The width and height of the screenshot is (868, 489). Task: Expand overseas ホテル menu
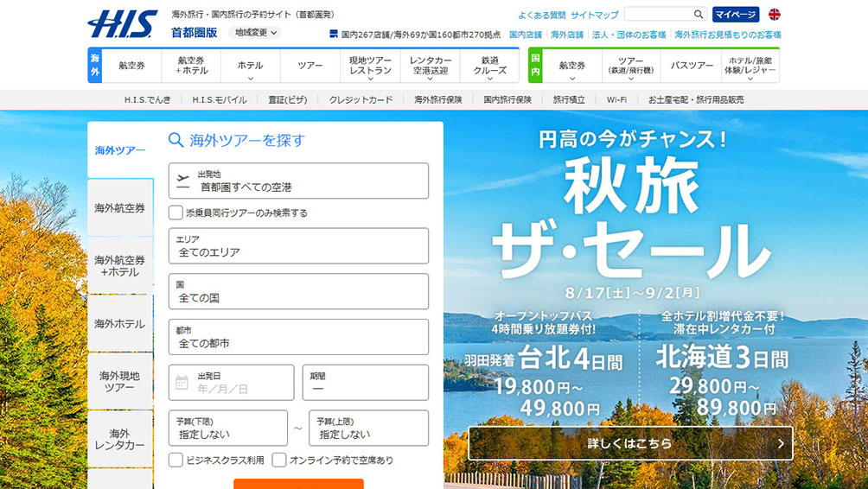point(250,66)
